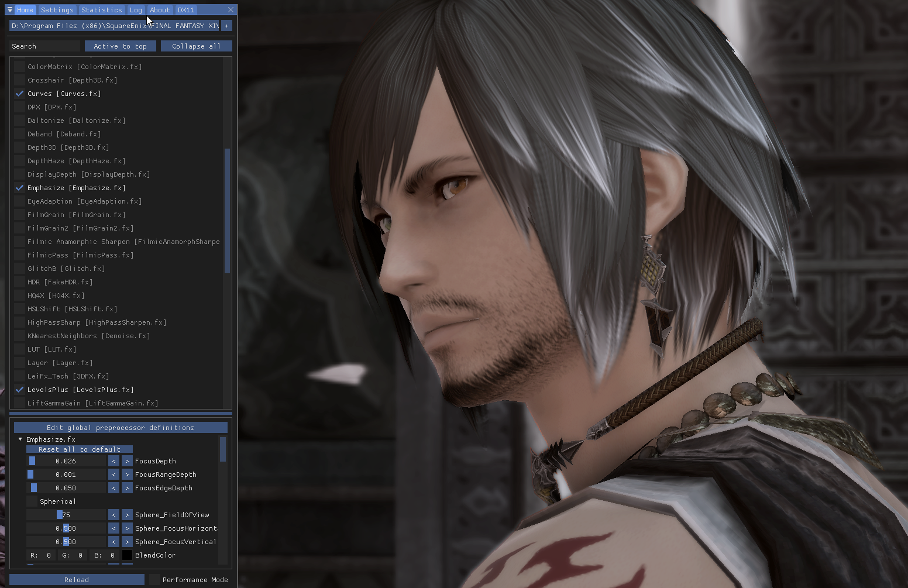Screen dimensions: 908x588
Task: Decrease FocusEdgeDepth with left arrow
Action: coord(113,488)
